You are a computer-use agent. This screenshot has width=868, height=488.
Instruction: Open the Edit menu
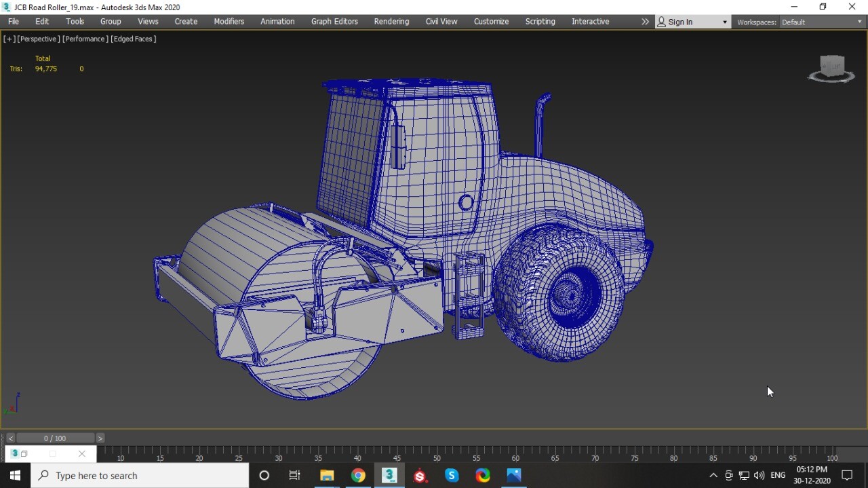pyautogui.click(x=42, y=22)
